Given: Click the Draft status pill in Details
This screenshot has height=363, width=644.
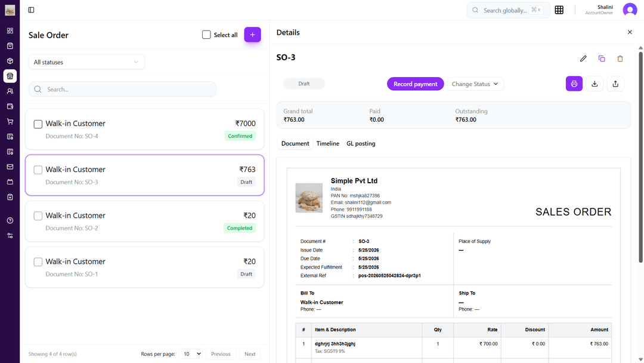Looking at the screenshot, I should click(x=304, y=84).
